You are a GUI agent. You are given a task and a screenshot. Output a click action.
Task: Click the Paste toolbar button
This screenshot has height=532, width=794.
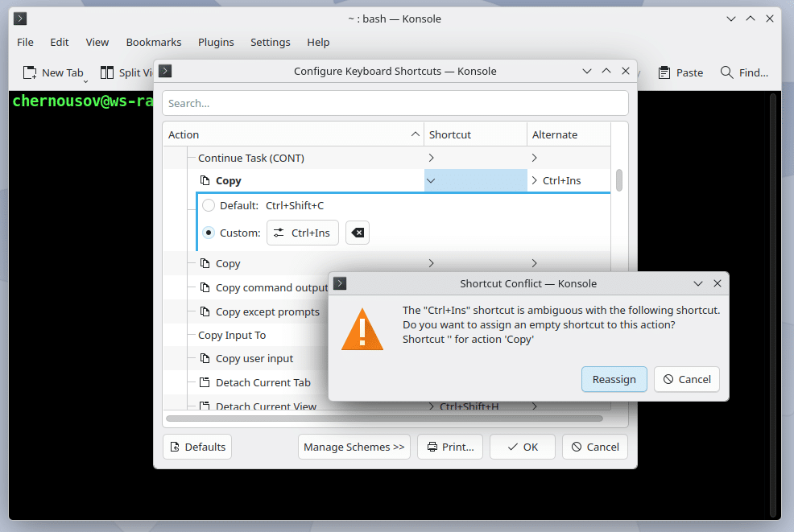(680, 73)
